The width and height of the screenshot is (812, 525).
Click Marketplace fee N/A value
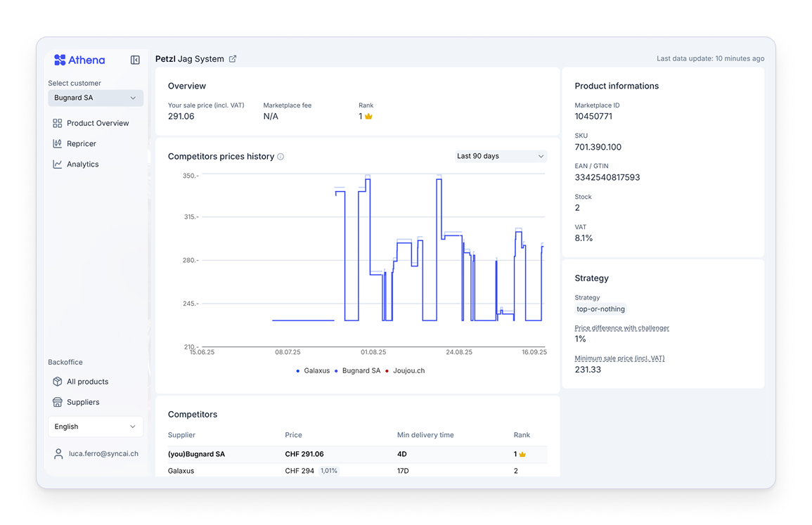[271, 117]
